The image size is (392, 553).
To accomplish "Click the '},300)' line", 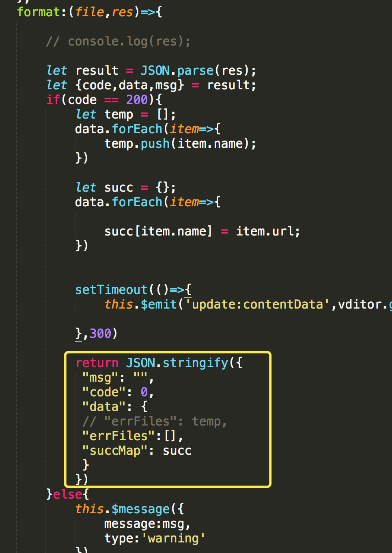I will coord(96,334).
